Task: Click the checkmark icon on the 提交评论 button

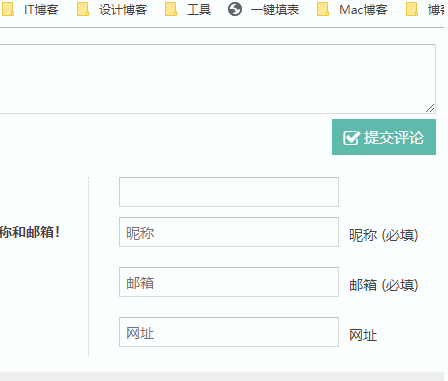Action: 351,137
